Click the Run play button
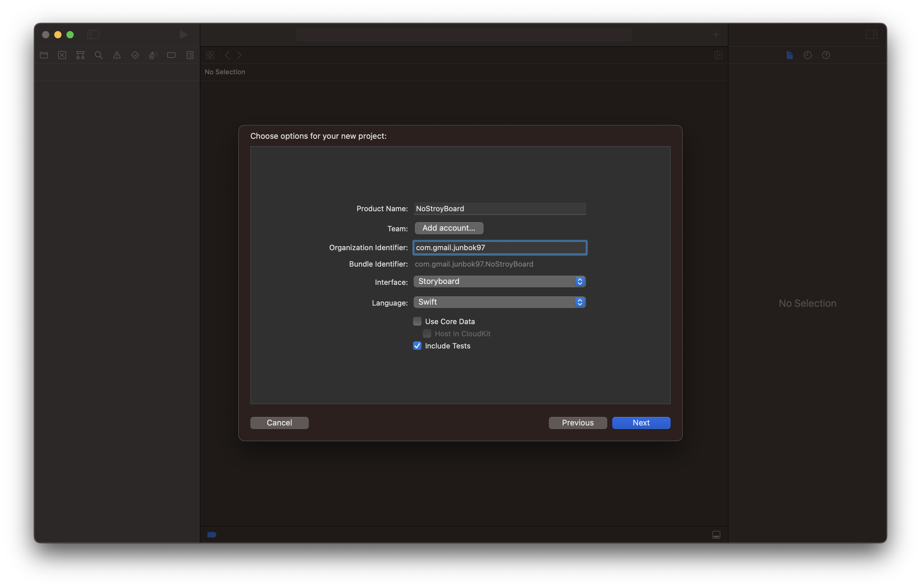Screen dimensions: 921x588 click(184, 35)
